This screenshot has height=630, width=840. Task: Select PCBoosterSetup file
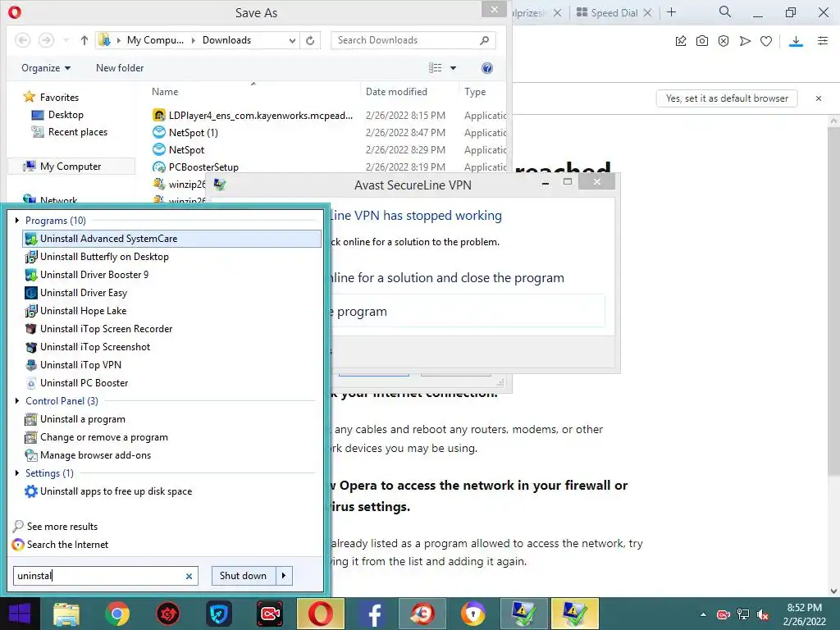coord(195,167)
